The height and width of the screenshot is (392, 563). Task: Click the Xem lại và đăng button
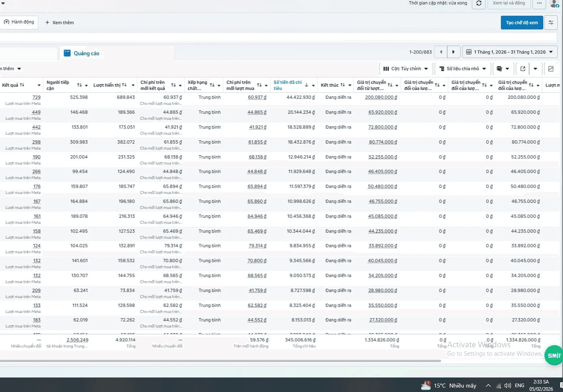tap(509, 3)
